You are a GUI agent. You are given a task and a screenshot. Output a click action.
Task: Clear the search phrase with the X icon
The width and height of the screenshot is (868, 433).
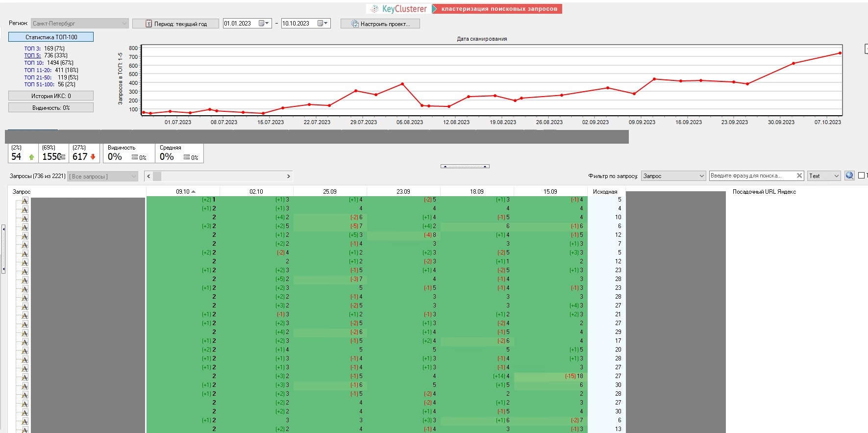pos(799,176)
